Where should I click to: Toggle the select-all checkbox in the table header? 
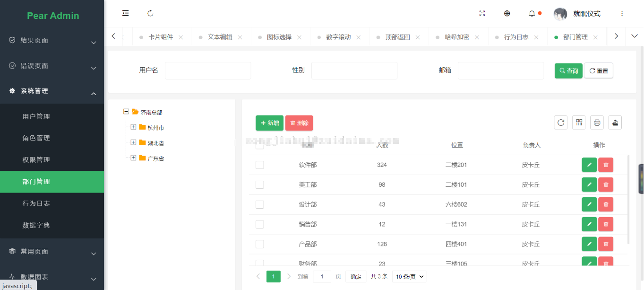click(259, 145)
